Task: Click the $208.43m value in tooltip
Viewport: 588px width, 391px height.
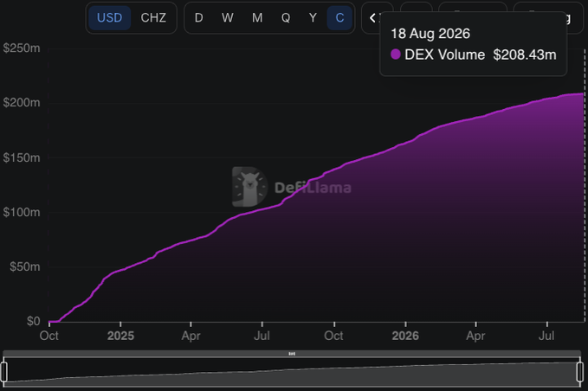Action: 525,54
